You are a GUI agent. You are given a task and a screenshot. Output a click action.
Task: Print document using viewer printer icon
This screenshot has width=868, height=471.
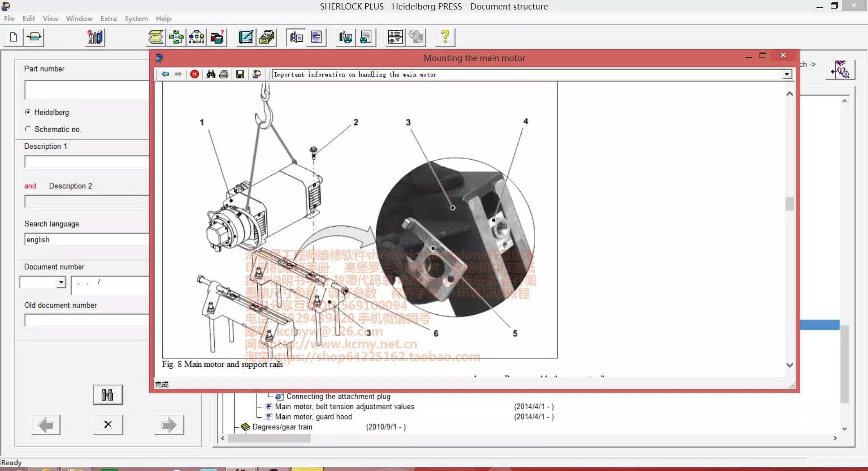pyautogui.click(x=224, y=74)
